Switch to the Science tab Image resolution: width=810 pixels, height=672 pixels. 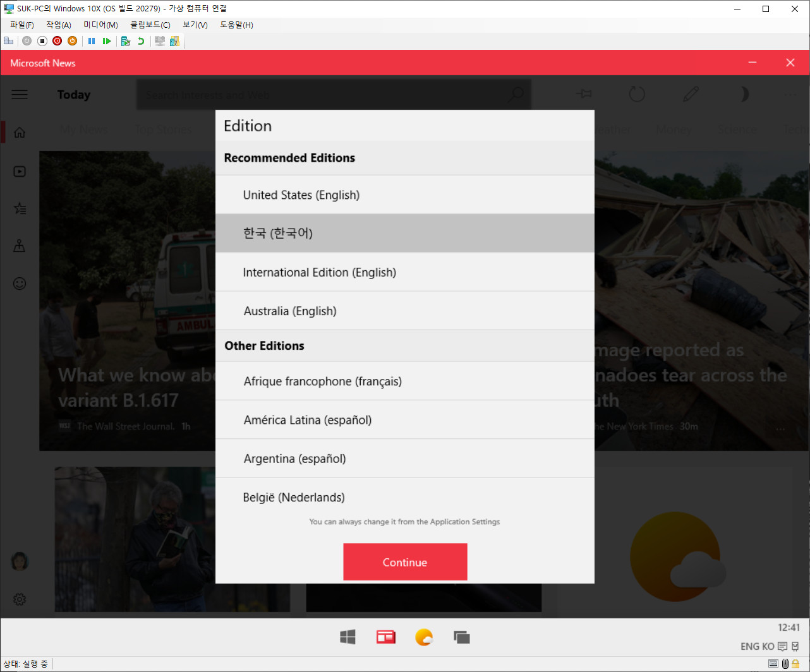(737, 129)
